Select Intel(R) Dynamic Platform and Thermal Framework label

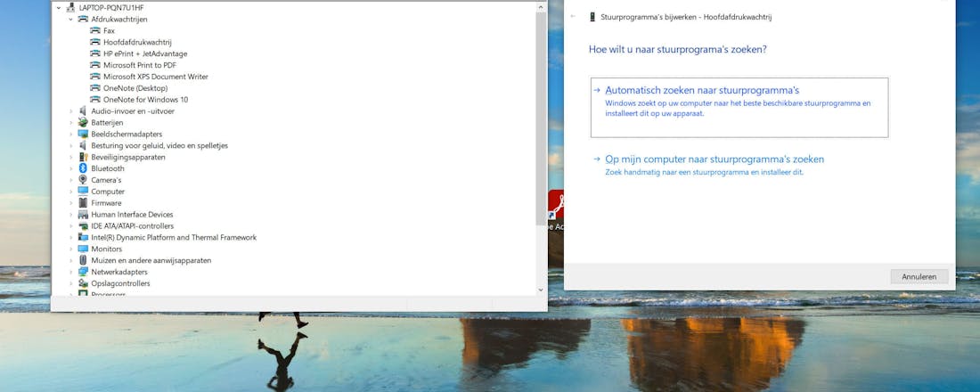(174, 238)
